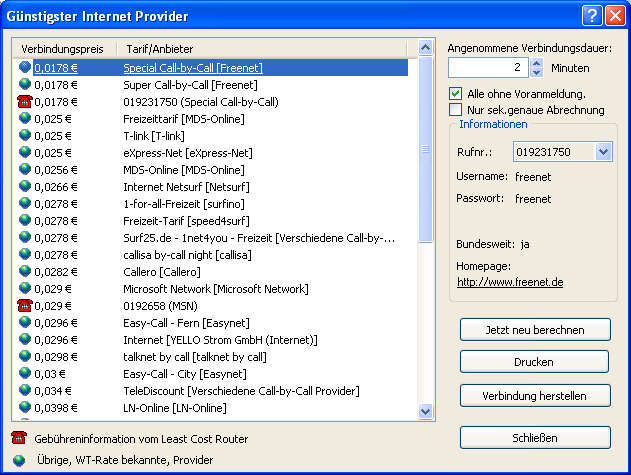The width and height of the screenshot is (631, 475).
Task: Close the Günstigster Internet Provider dialog
Action: (615, 16)
